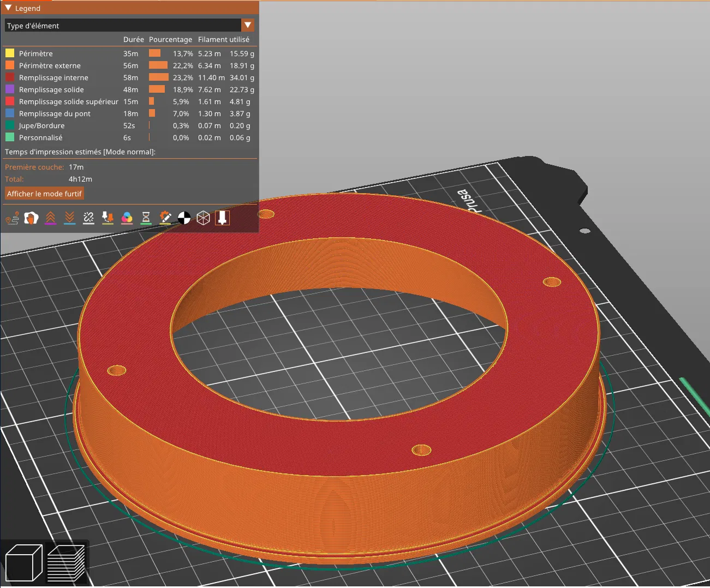The height and width of the screenshot is (588, 710).
Task: Click the orange Périmètre externe swatch
Action: coord(10,65)
